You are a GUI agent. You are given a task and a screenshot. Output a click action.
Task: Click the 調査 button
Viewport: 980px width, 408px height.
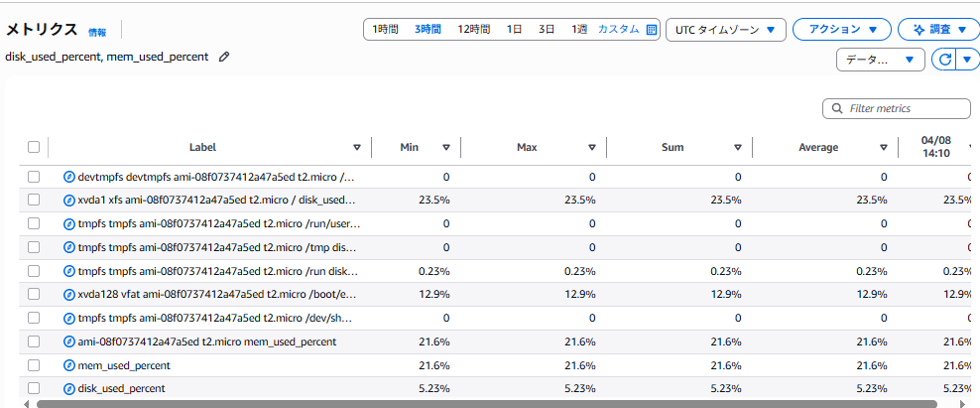coord(938,30)
